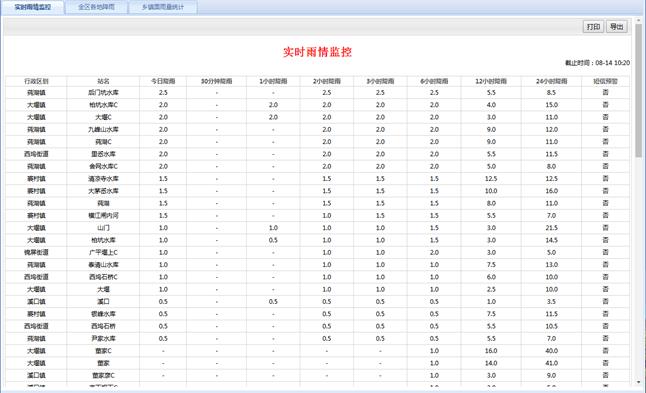Select station name 大堰C
646x393 pixels.
[103, 117]
